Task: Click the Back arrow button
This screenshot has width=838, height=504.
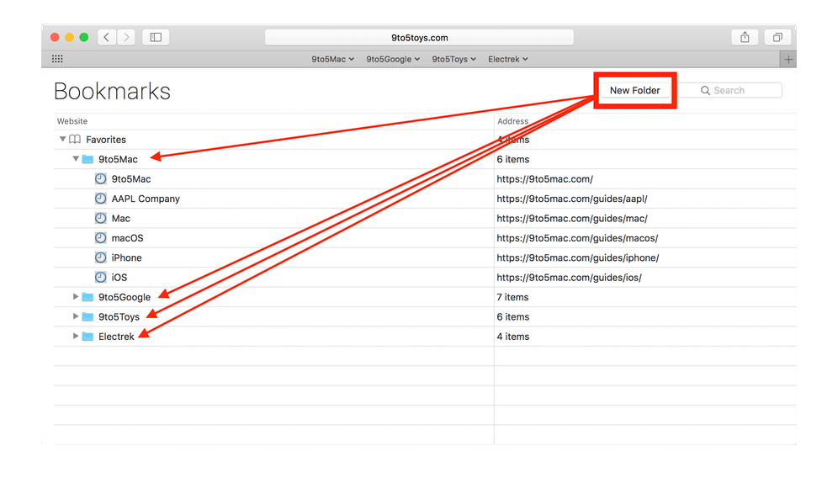Action: click(x=107, y=37)
